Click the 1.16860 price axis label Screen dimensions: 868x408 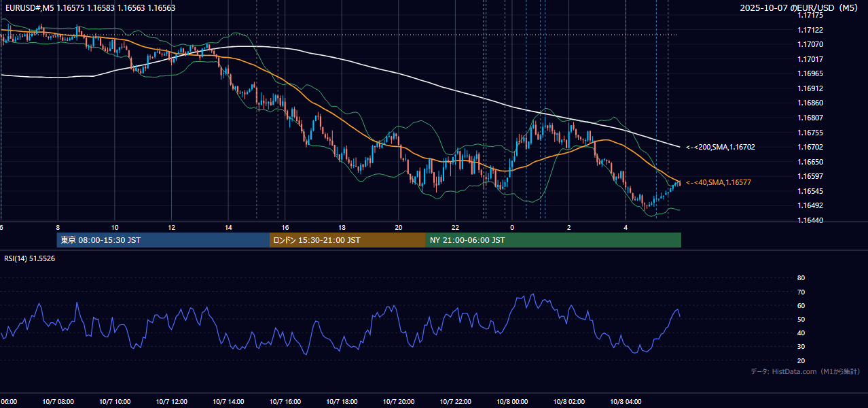(x=810, y=103)
